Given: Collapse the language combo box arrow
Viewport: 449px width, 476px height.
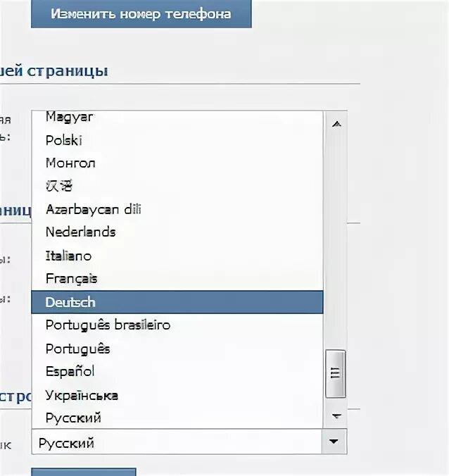Looking at the screenshot, I should pos(334,441).
